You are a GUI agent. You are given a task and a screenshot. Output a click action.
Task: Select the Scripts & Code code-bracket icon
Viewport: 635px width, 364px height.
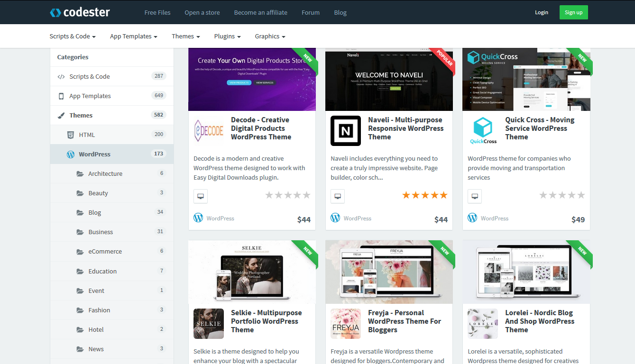tap(61, 76)
